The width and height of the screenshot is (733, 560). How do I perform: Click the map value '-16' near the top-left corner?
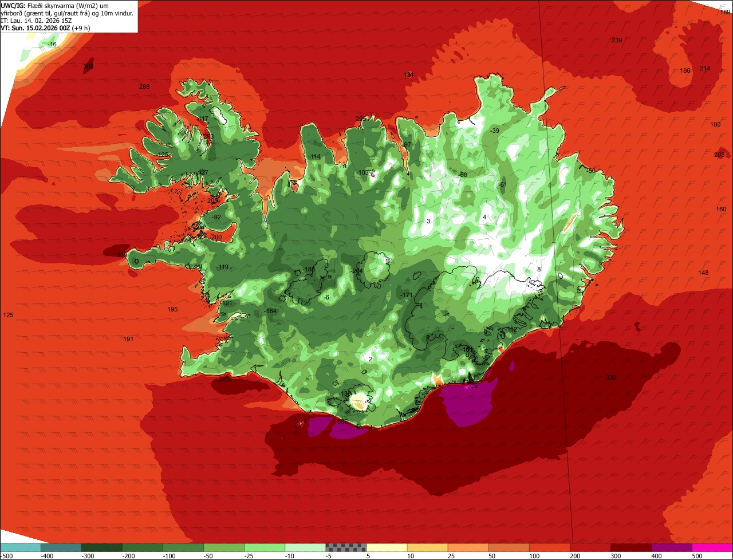pyautogui.click(x=52, y=44)
